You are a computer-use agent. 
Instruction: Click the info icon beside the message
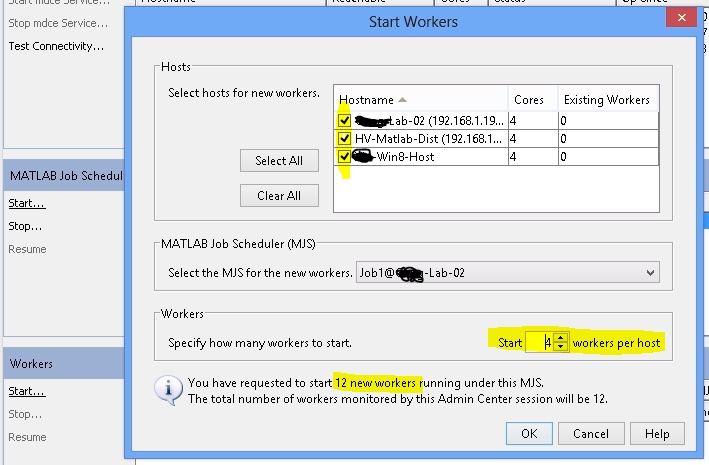168,389
